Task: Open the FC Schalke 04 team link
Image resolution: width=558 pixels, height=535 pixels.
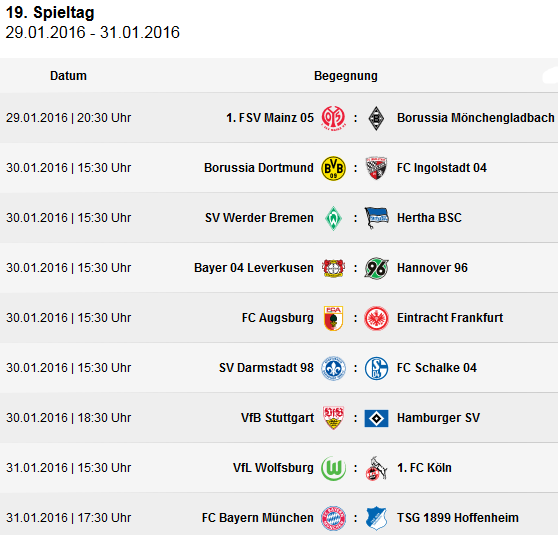Action: (437, 368)
